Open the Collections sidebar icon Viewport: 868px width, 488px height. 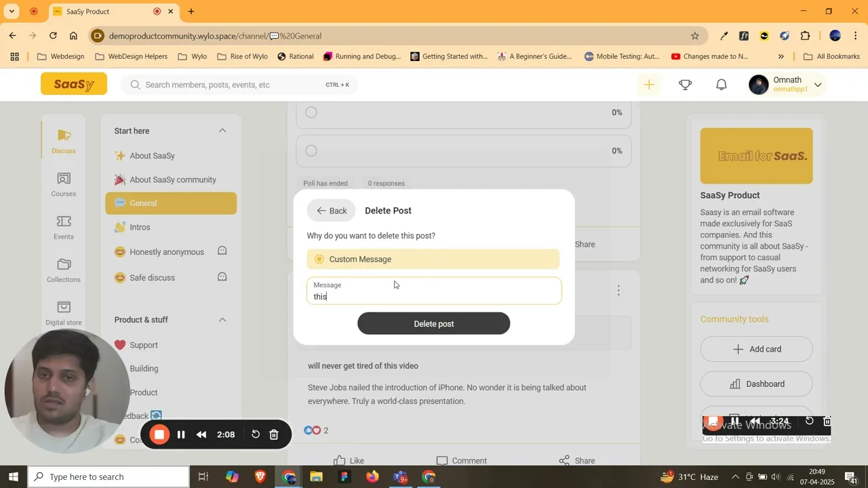tap(64, 264)
